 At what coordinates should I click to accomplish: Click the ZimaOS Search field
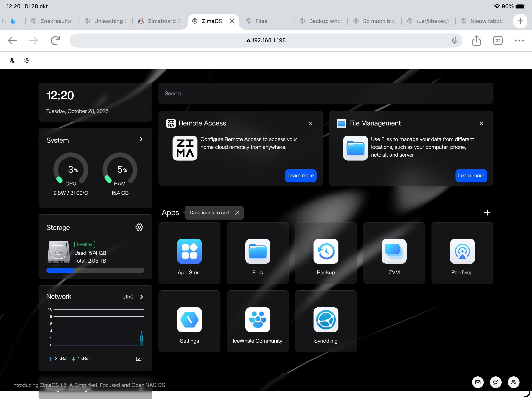[326, 94]
